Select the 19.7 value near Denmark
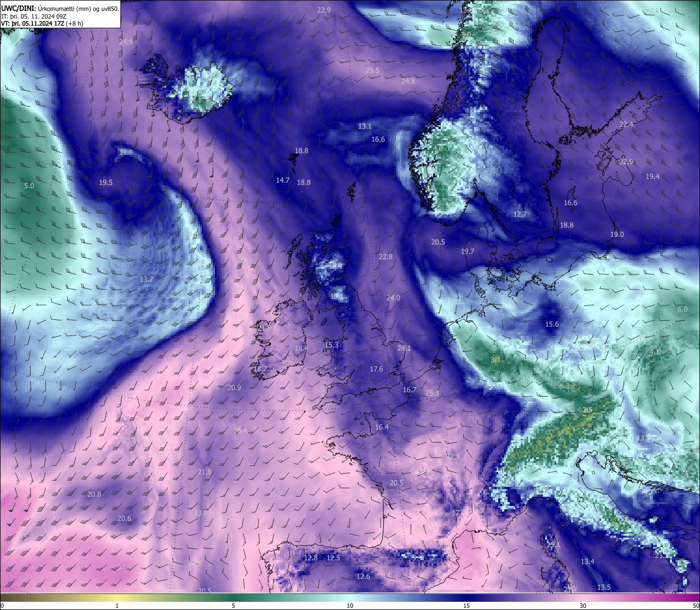 (468, 251)
